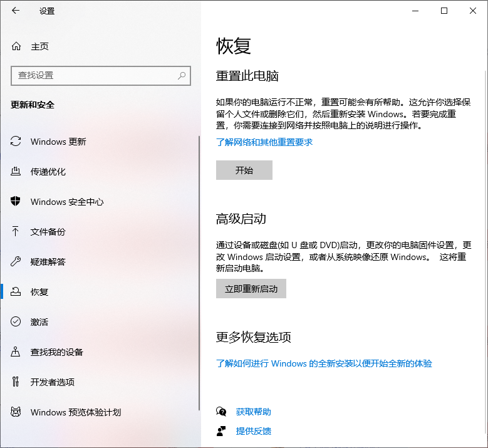Click the 获取帮助 chat bubble icon
The image size is (488, 448).
(x=221, y=412)
